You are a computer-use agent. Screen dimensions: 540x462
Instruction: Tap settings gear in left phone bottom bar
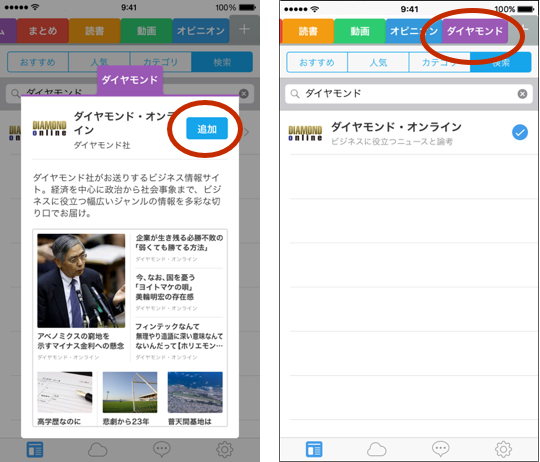click(225, 449)
